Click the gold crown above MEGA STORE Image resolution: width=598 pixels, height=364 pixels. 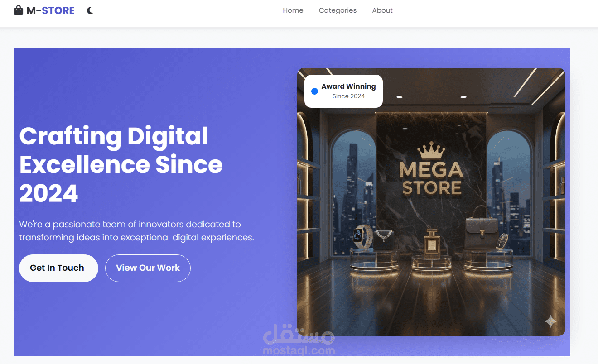[x=431, y=151]
